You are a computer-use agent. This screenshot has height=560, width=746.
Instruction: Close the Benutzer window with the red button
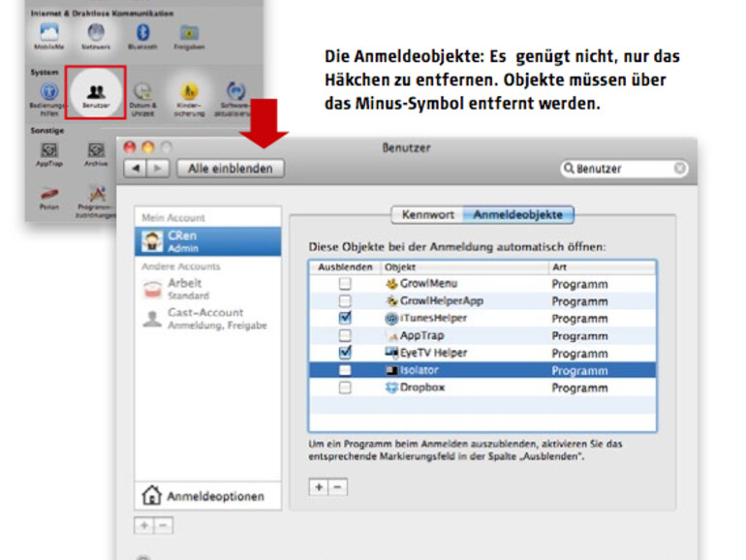[130, 147]
